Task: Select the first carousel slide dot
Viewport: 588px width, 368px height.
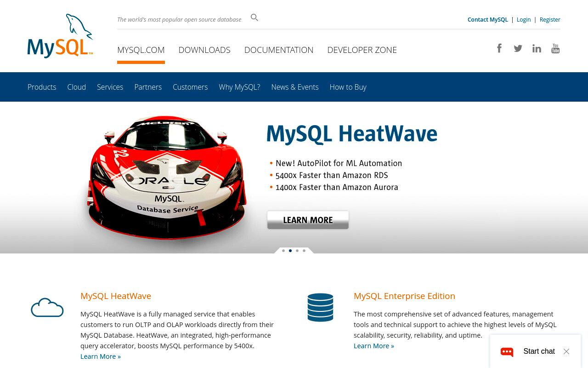Action: [283, 251]
